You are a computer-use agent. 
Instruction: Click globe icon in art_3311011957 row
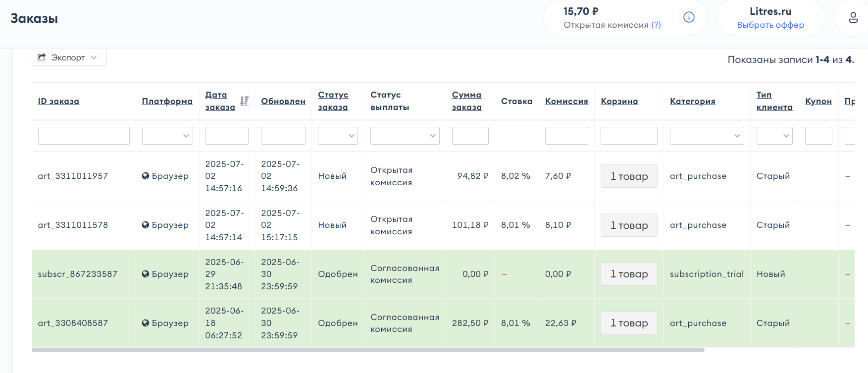tap(146, 176)
